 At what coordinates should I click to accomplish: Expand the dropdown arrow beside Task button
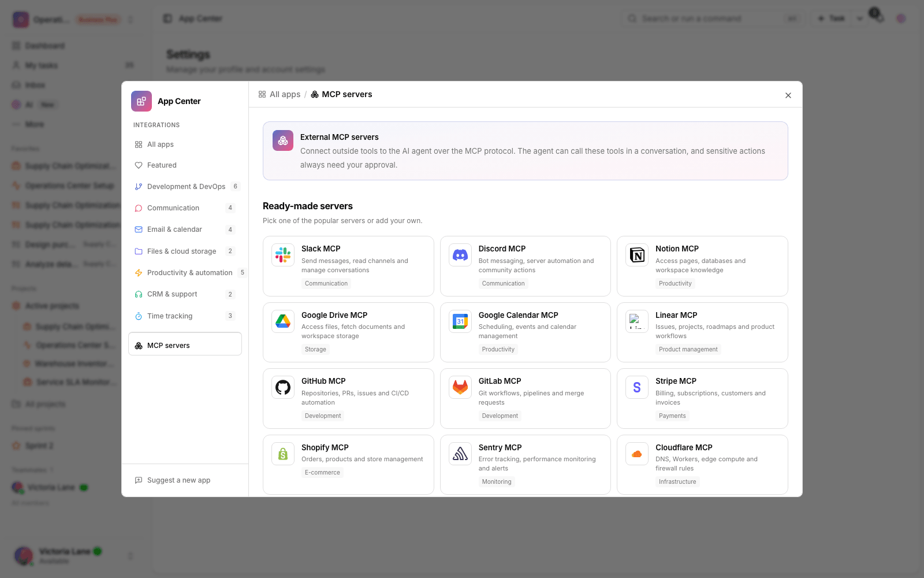click(860, 18)
